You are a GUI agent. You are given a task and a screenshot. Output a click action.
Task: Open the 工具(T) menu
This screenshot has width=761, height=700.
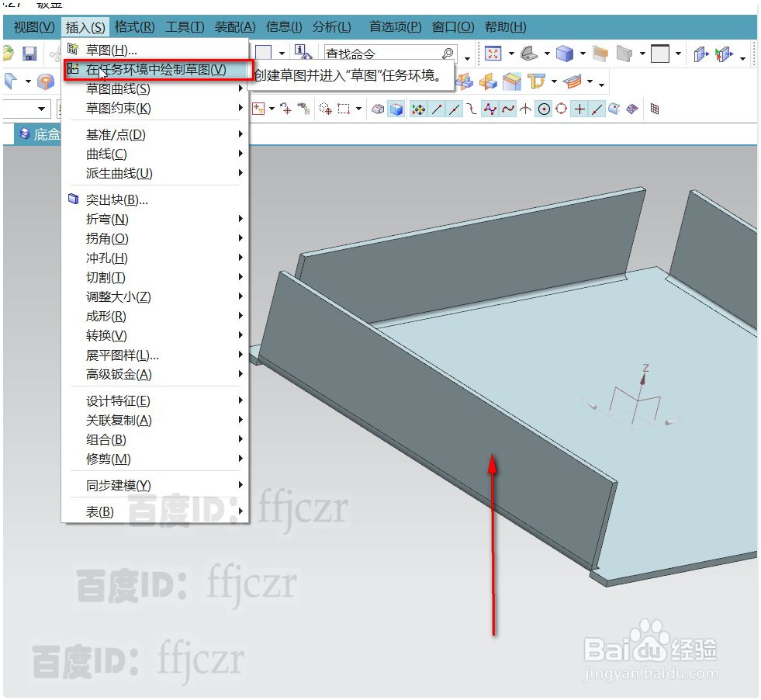click(x=185, y=27)
